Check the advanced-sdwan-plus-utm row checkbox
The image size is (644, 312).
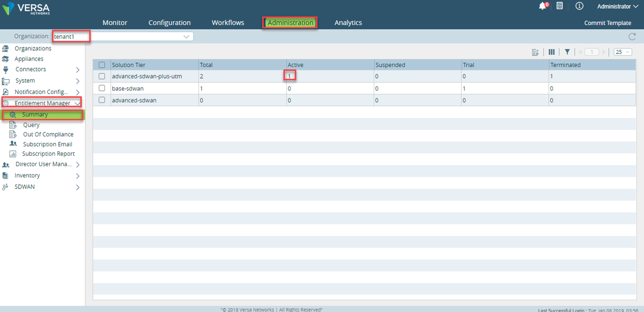[x=102, y=76]
